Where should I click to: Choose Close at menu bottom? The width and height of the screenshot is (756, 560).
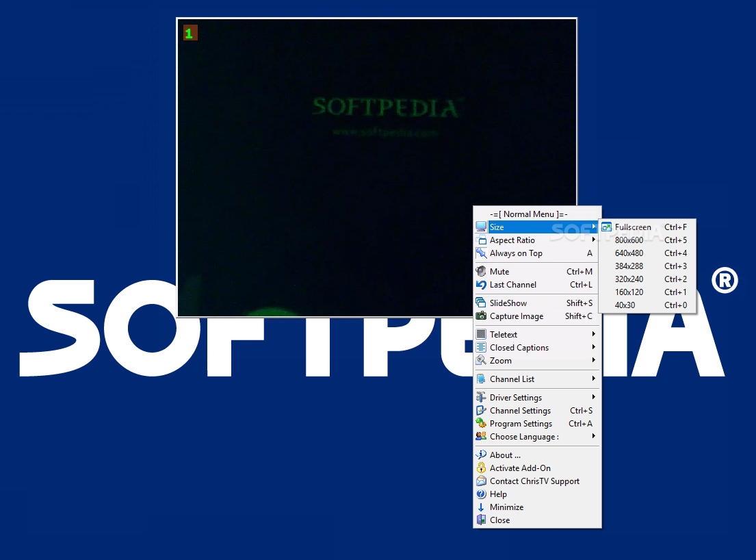(537, 520)
